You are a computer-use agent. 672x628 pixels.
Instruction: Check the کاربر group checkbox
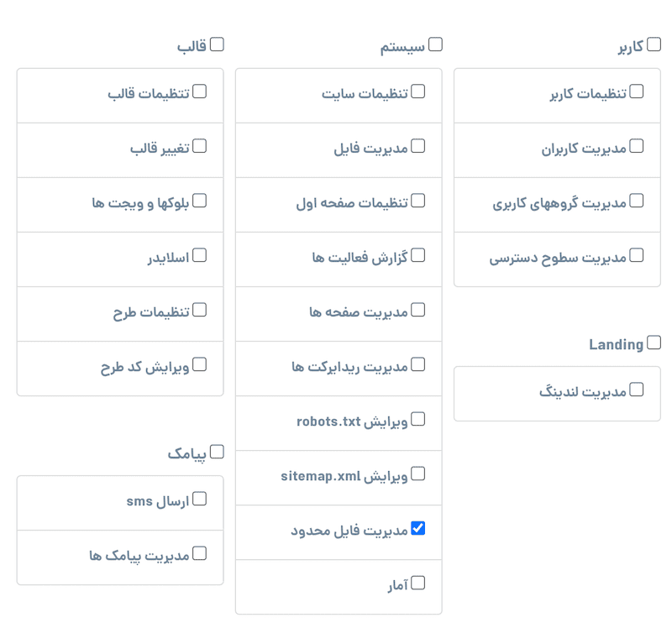click(x=654, y=44)
